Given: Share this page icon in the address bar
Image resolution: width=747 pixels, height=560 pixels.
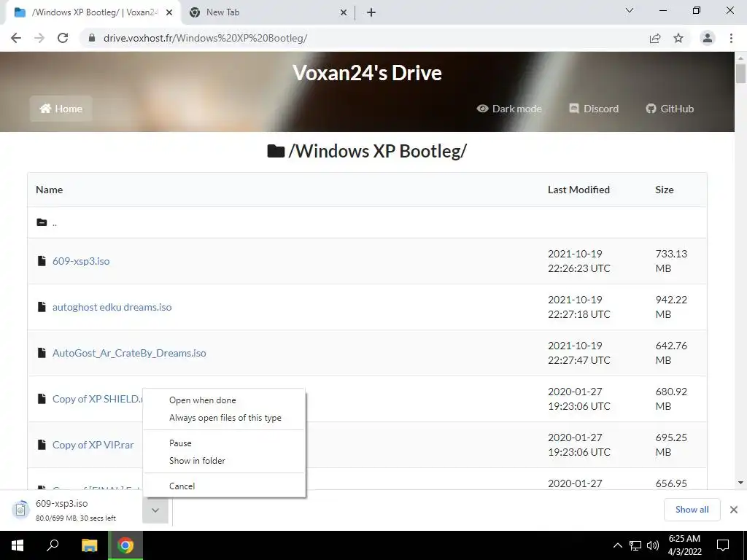Looking at the screenshot, I should [655, 38].
